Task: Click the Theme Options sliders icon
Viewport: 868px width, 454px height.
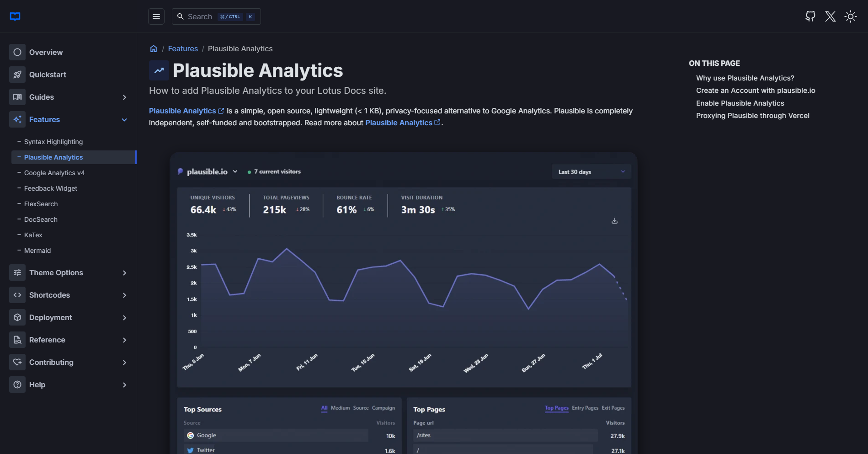Action: click(17, 272)
